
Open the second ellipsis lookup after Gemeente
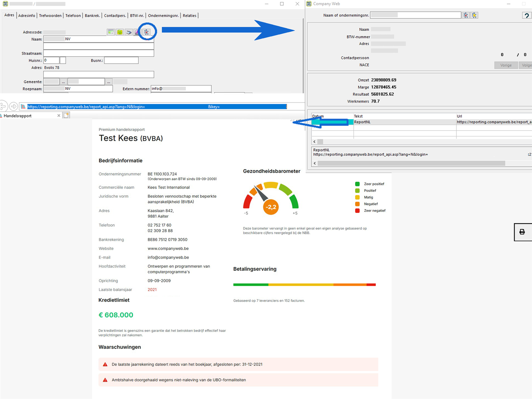point(109,82)
